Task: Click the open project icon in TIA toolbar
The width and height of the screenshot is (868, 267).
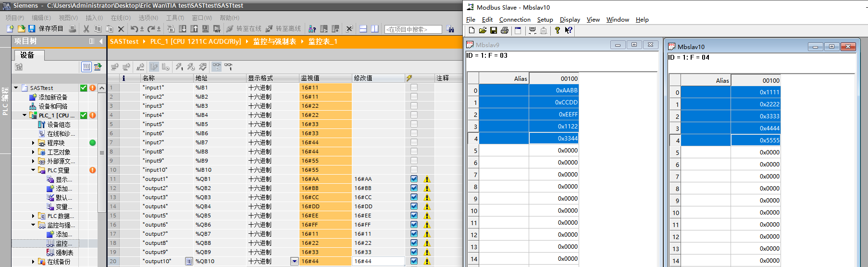Action: tap(21, 29)
